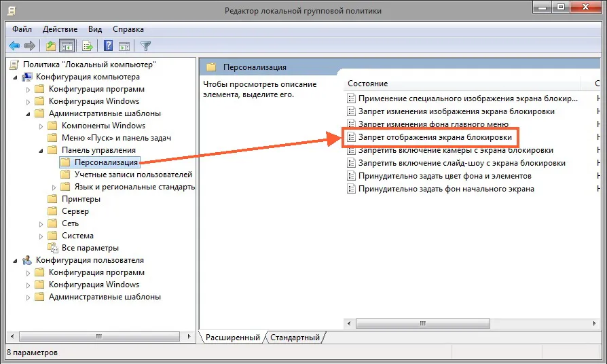Click the icon of 'Принудительно задать цвет фона'
This screenshot has width=607, height=364.
[351, 176]
